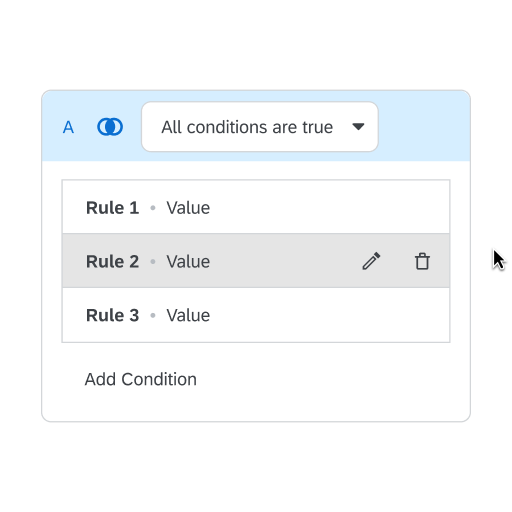Screen dimensions: 512x512
Task: Select the blue letter A group label
Action: tap(68, 127)
